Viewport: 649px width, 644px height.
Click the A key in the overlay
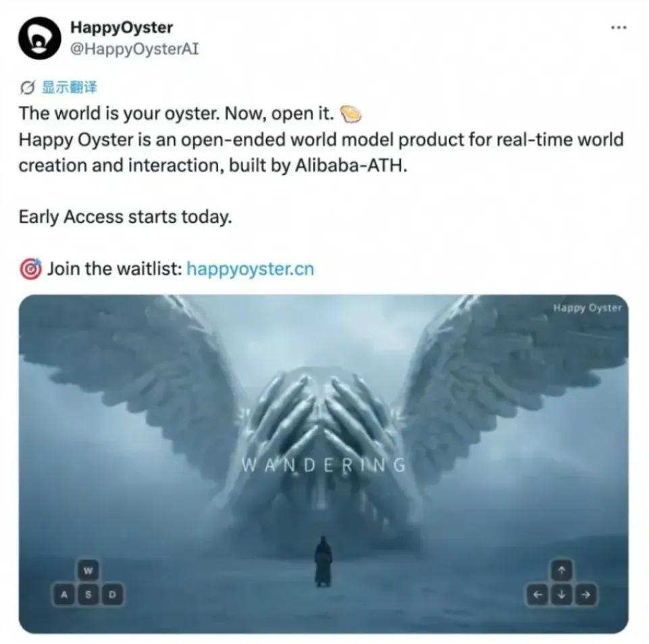[x=64, y=595]
